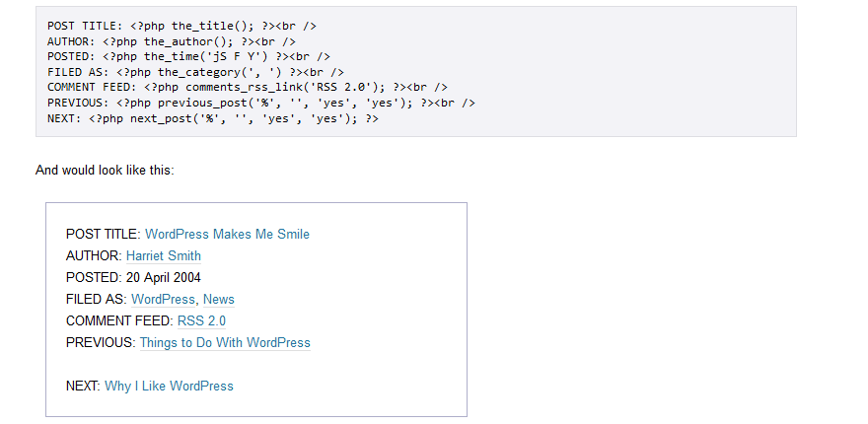Click the Harriet Smith author link
The width and height of the screenshot is (868, 424).
tap(164, 255)
